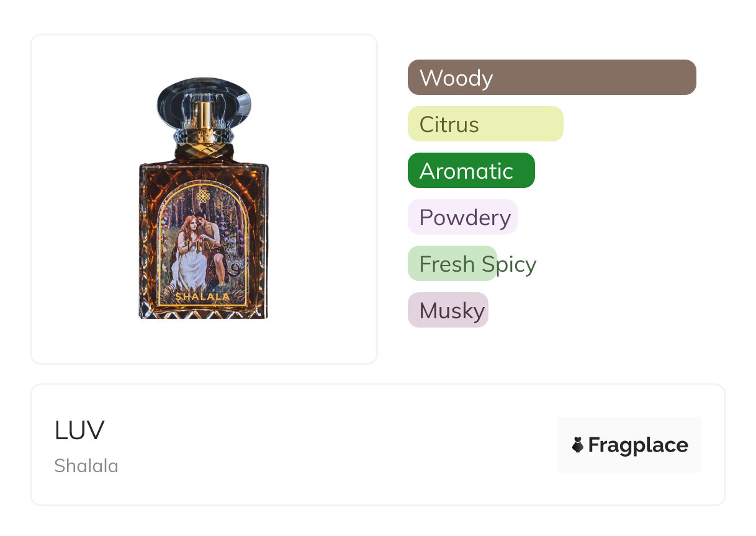
Task: Select the Citrus accord bar
Action: click(485, 124)
